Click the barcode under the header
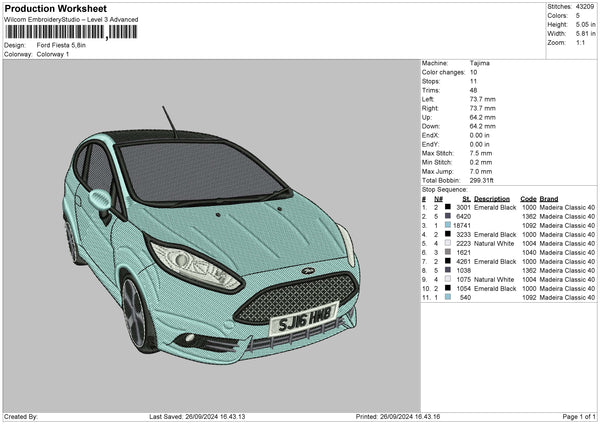 (71, 32)
